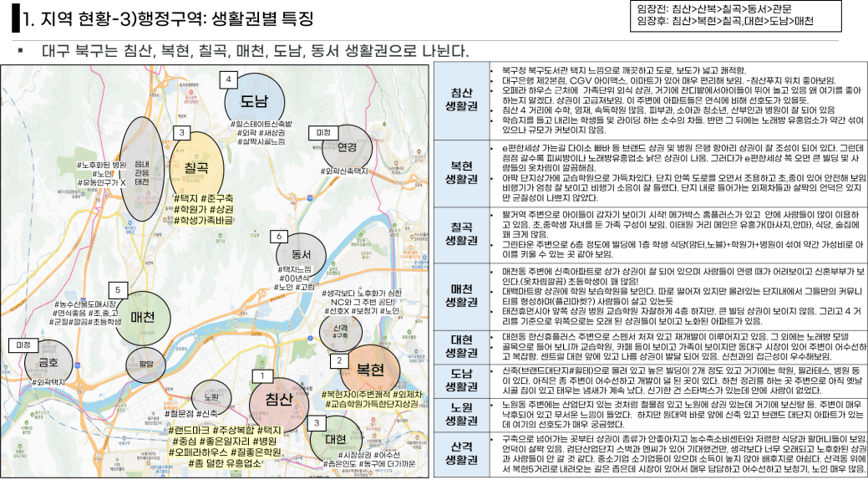This screenshot has width=868, height=480.
Task: Select the highlighted '#복현자이주변쾌적 #외제차' line
Action: point(372,394)
